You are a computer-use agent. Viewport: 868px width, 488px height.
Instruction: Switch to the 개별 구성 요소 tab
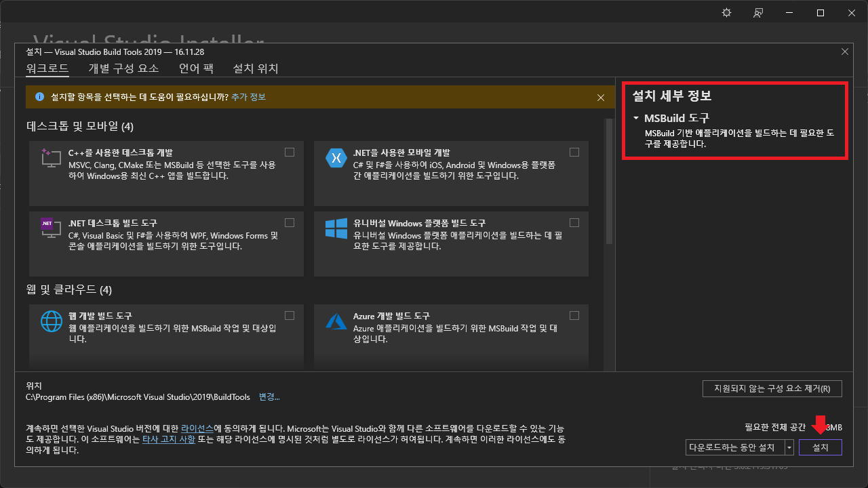pos(123,68)
